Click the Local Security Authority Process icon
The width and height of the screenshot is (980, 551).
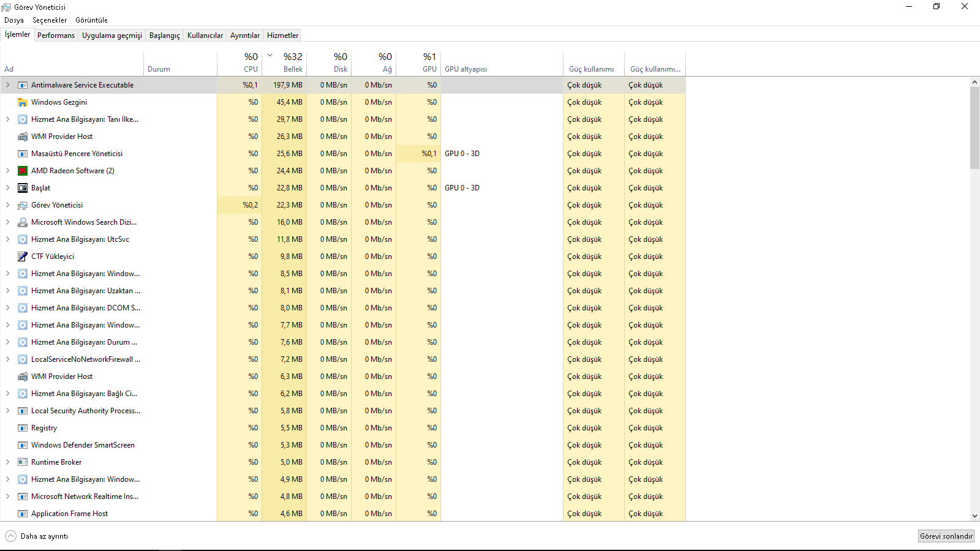coord(23,411)
